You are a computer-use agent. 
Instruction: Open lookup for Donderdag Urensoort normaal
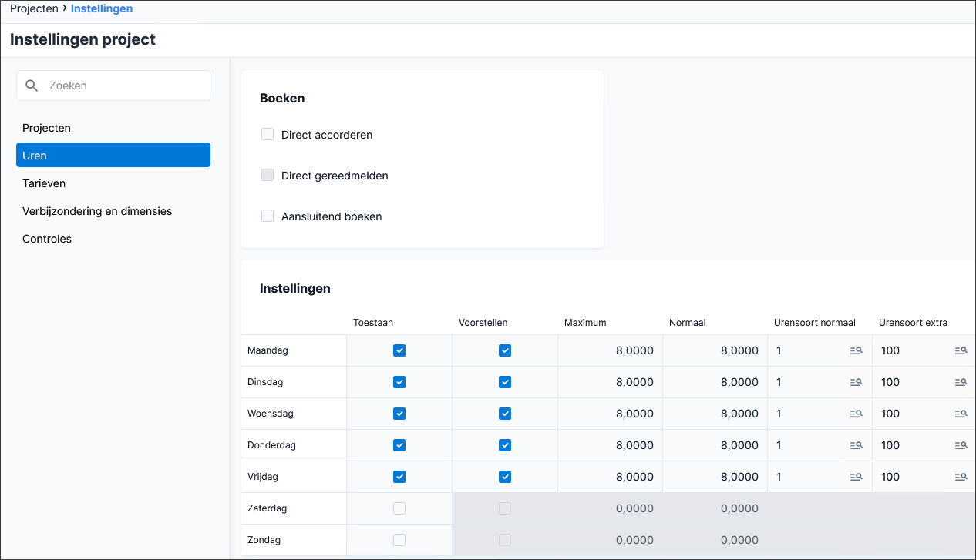tap(856, 445)
